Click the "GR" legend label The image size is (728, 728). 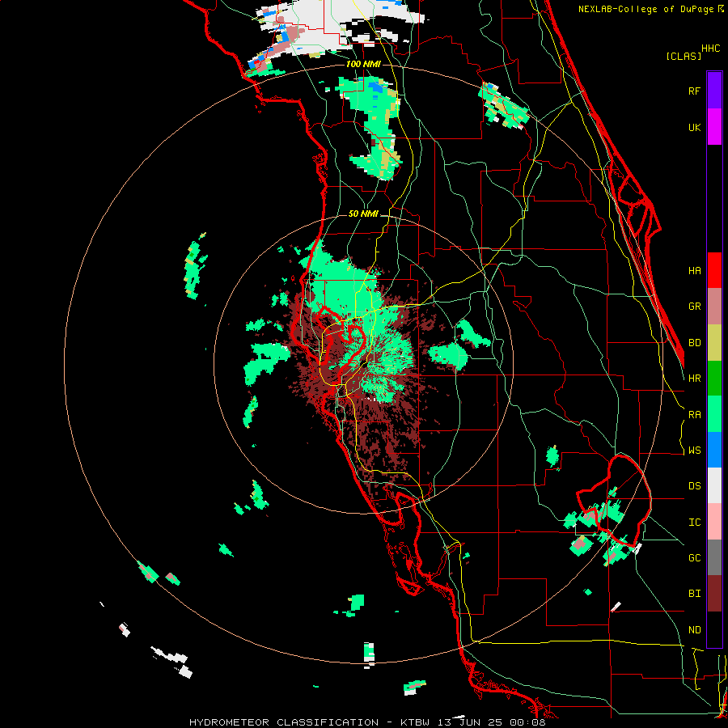click(x=694, y=307)
